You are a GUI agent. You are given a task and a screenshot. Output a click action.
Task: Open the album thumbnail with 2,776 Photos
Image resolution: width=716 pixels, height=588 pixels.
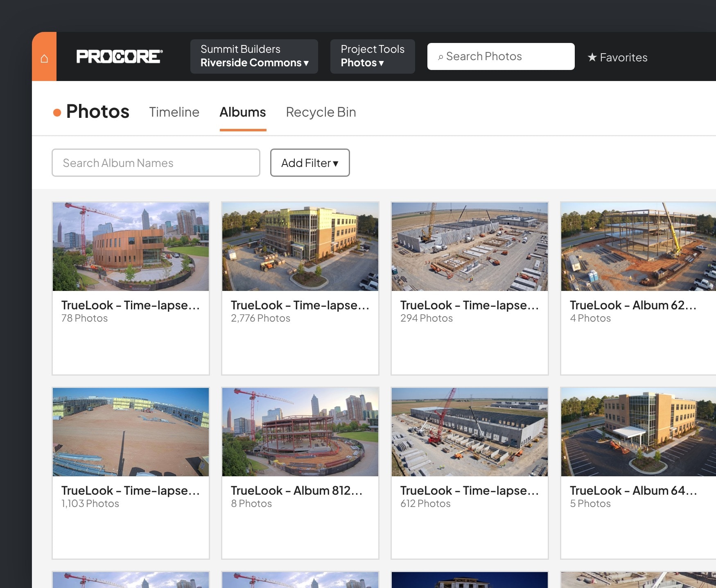pyautogui.click(x=300, y=247)
